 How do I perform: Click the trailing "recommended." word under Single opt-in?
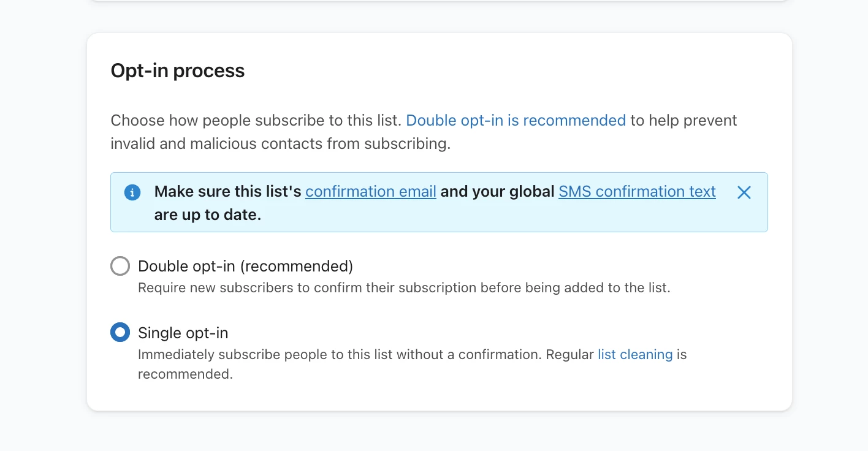coord(186,374)
